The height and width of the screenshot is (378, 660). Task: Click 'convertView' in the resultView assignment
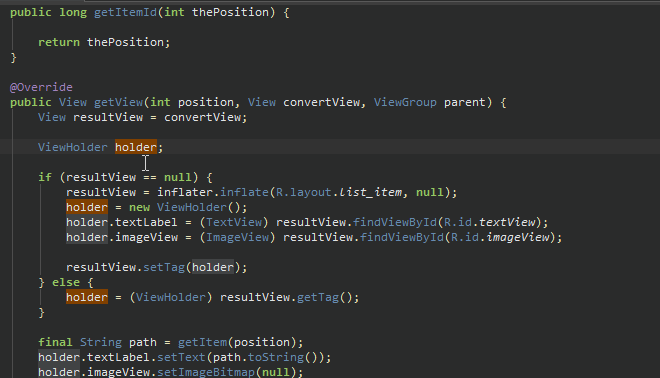coord(202,117)
